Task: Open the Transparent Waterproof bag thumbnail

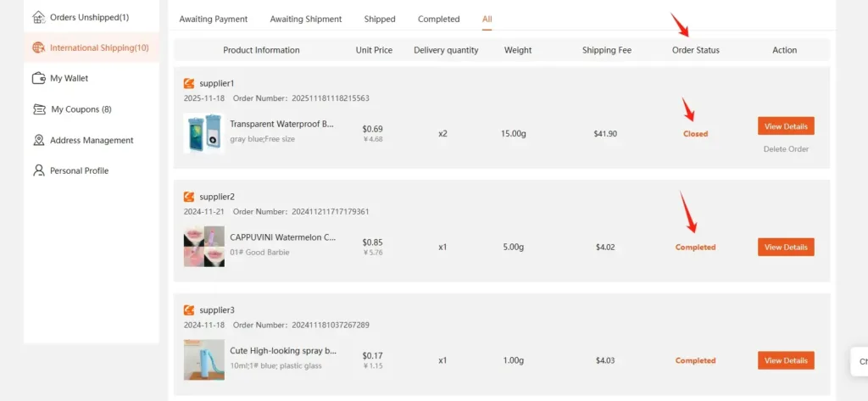Action: (204, 133)
